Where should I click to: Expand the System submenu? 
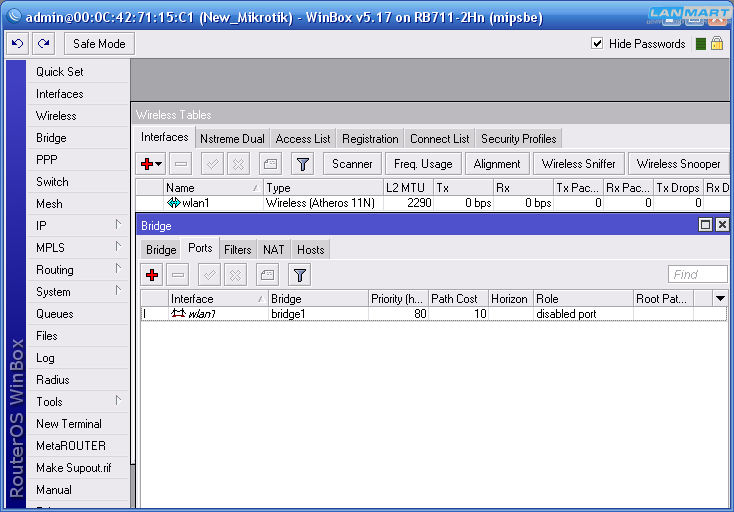(x=78, y=292)
